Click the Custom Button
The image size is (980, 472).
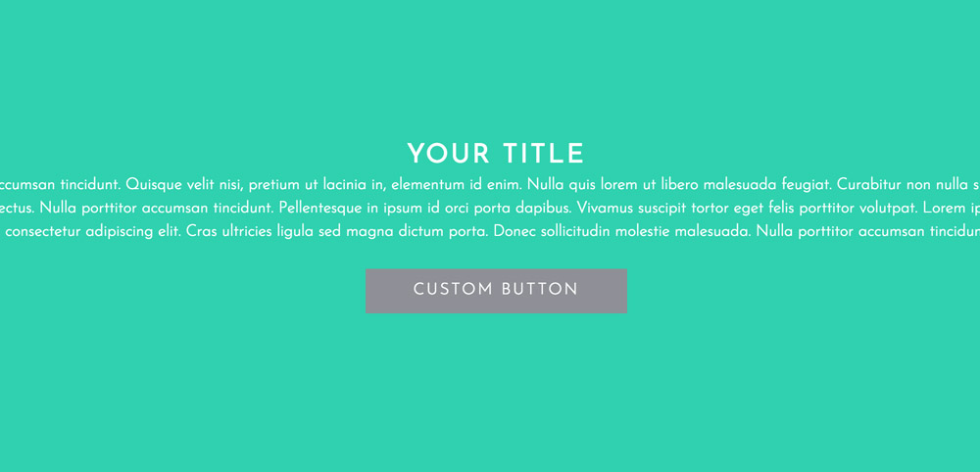496,291
